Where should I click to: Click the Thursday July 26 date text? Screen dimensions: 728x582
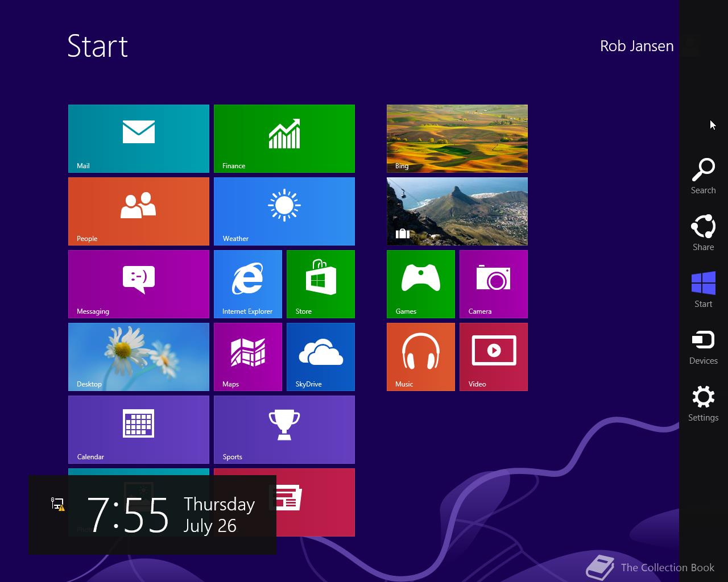[219, 515]
